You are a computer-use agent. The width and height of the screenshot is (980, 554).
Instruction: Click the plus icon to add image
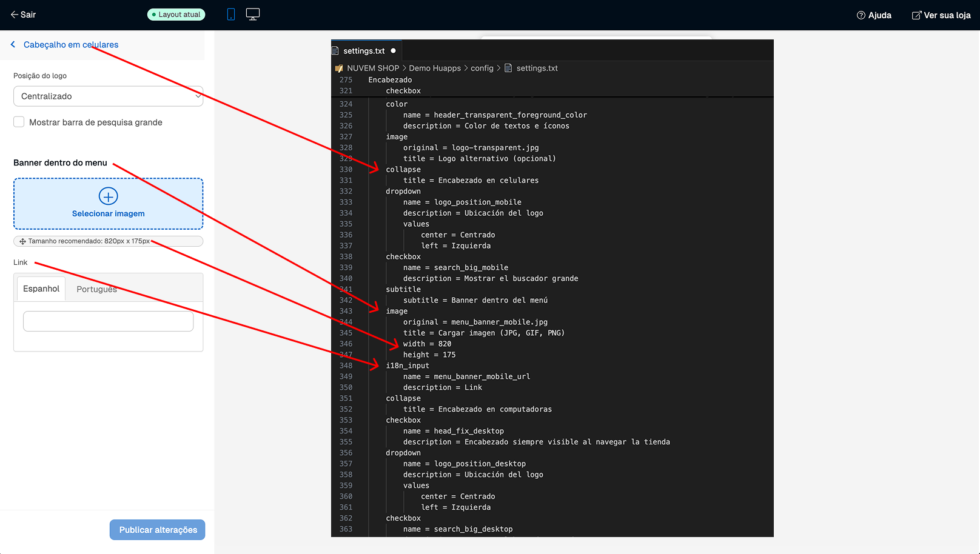point(108,196)
